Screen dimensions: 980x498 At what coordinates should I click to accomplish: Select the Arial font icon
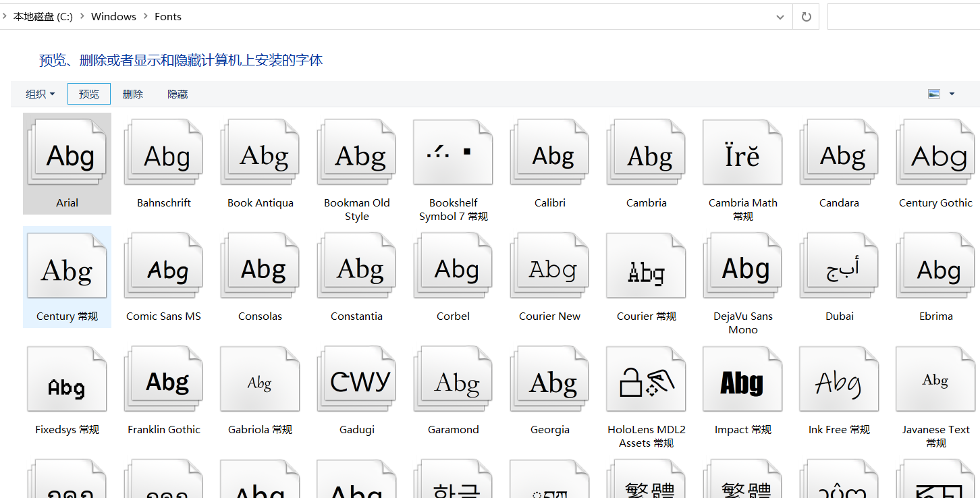[67, 153]
